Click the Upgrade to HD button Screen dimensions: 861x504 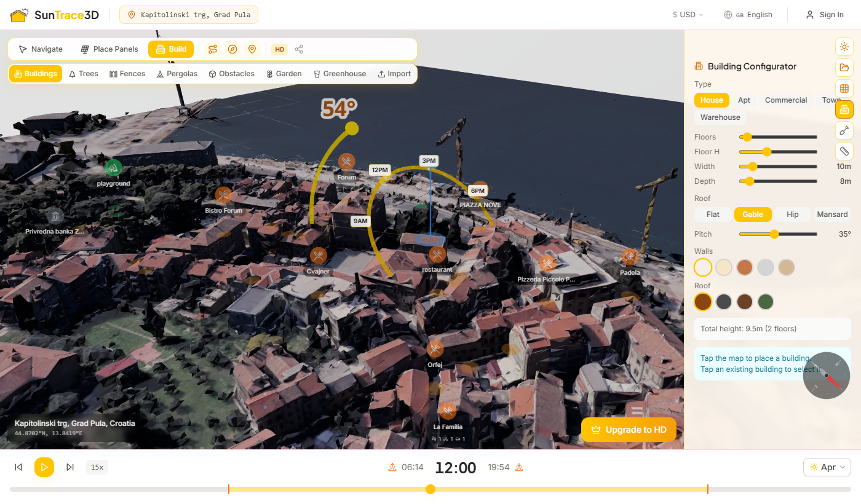pos(628,430)
